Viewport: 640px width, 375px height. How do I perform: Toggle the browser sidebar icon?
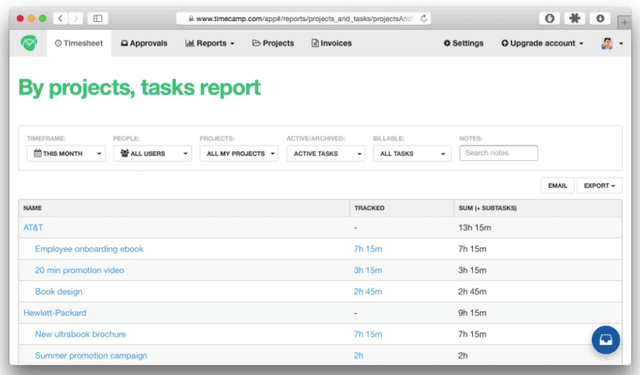click(98, 18)
